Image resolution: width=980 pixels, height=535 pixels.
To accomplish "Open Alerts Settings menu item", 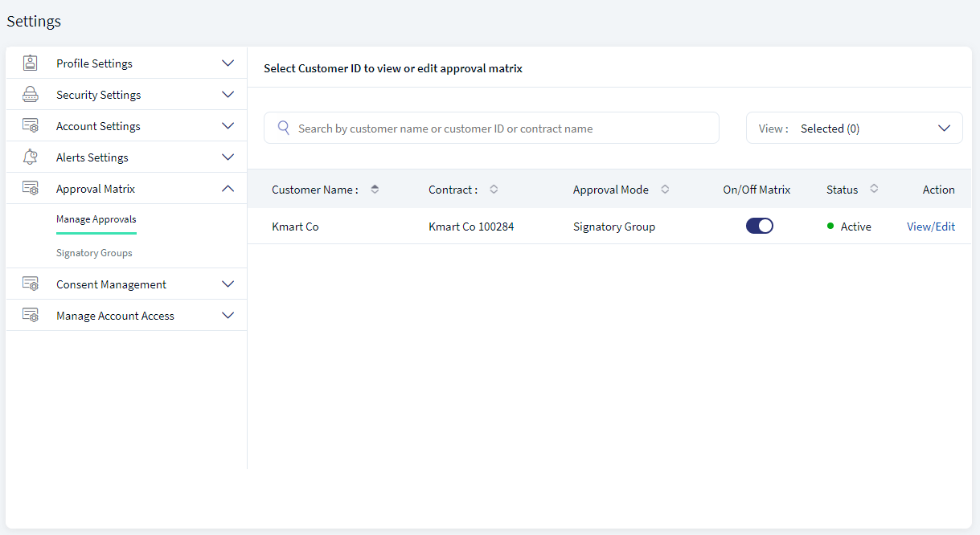I will point(126,157).
